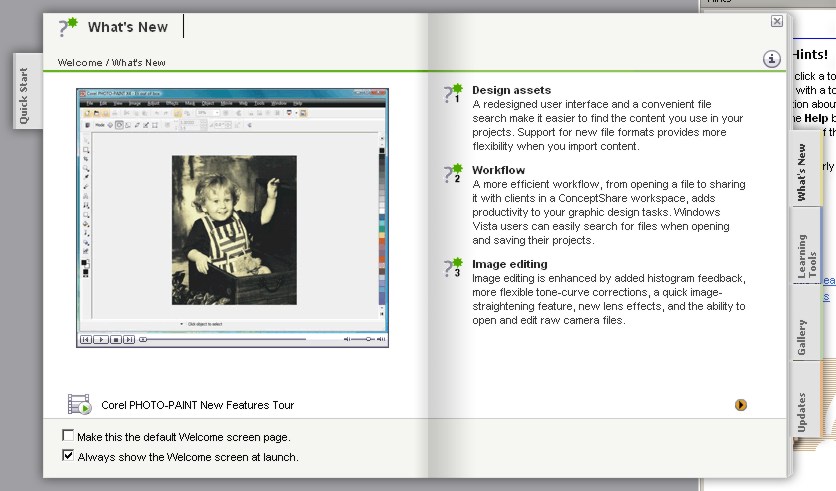Close the Welcome screen dialog

777,21
